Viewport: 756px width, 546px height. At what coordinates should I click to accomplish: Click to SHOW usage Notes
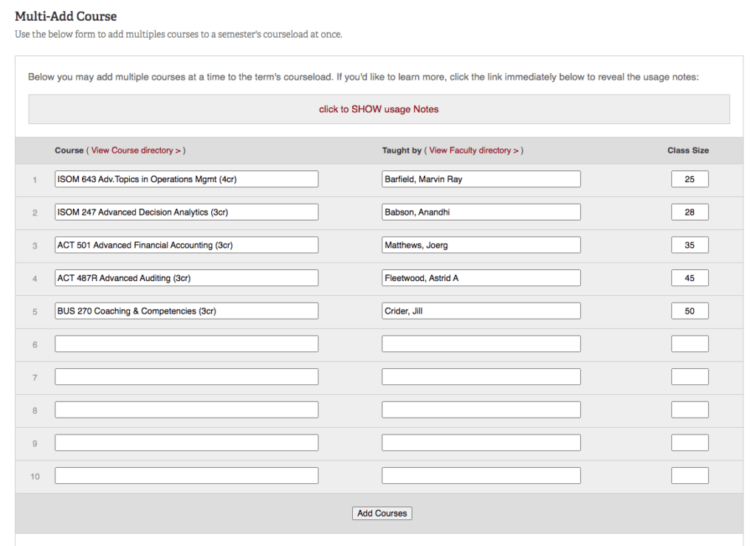pyautogui.click(x=379, y=109)
